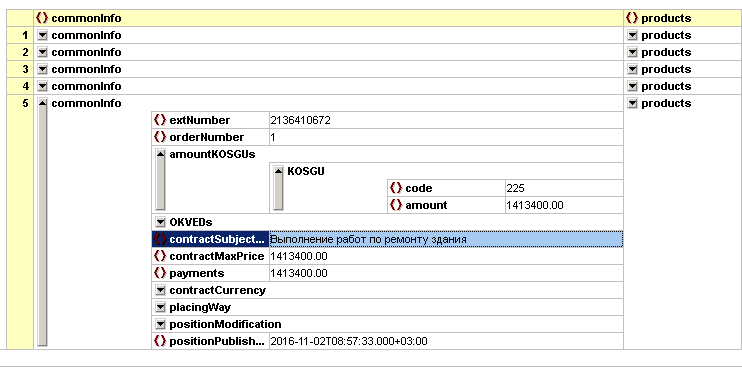The height and width of the screenshot is (378, 742).
Task: Collapse the KOSGU node
Action: (x=278, y=171)
